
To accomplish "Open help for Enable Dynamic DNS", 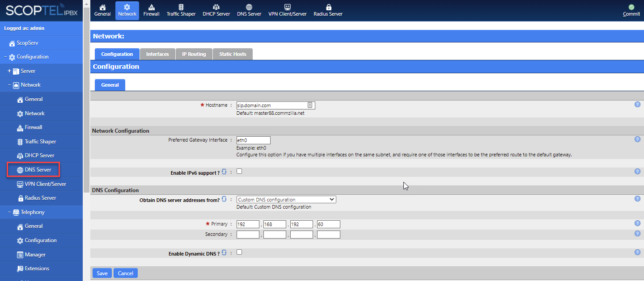I will click(637, 252).
